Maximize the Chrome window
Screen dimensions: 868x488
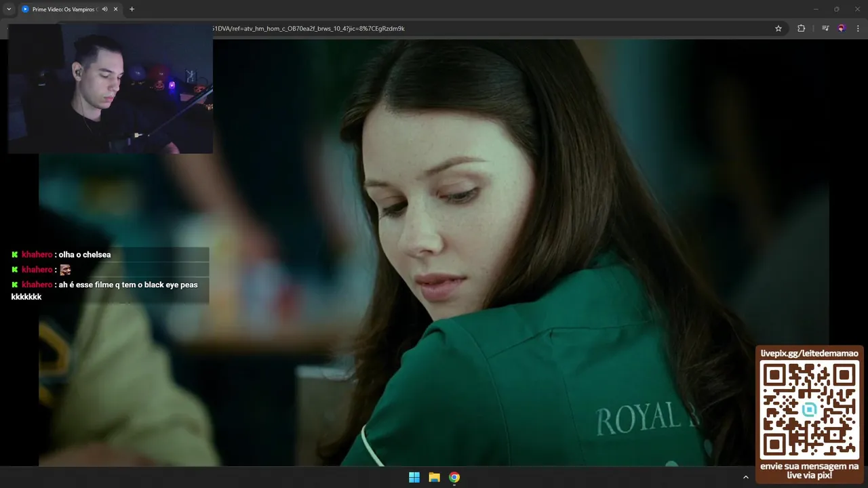[837, 9]
